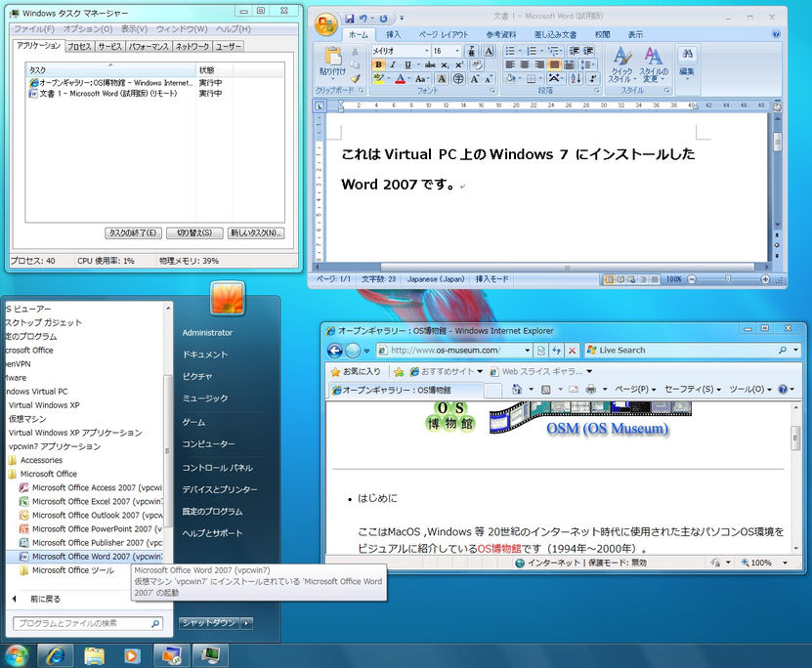Open the 表示 ribbon tab in Word
This screenshot has height=668, width=812.
[635, 34]
